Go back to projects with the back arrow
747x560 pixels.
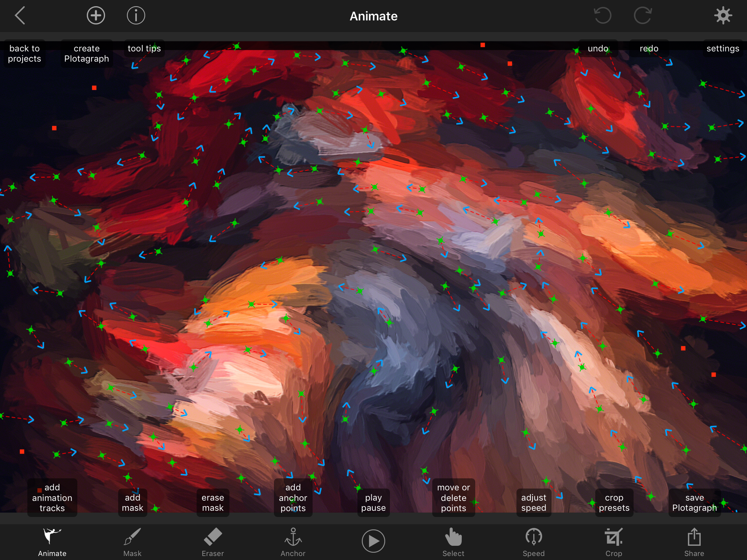tap(20, 16)
